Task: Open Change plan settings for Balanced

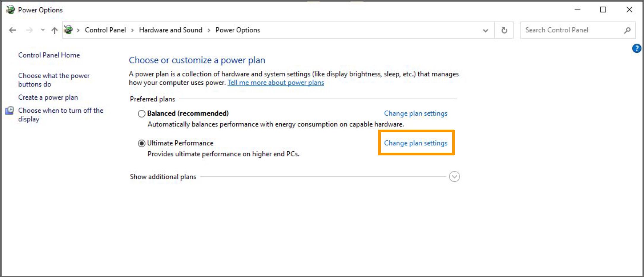Action: click(416, 113)
